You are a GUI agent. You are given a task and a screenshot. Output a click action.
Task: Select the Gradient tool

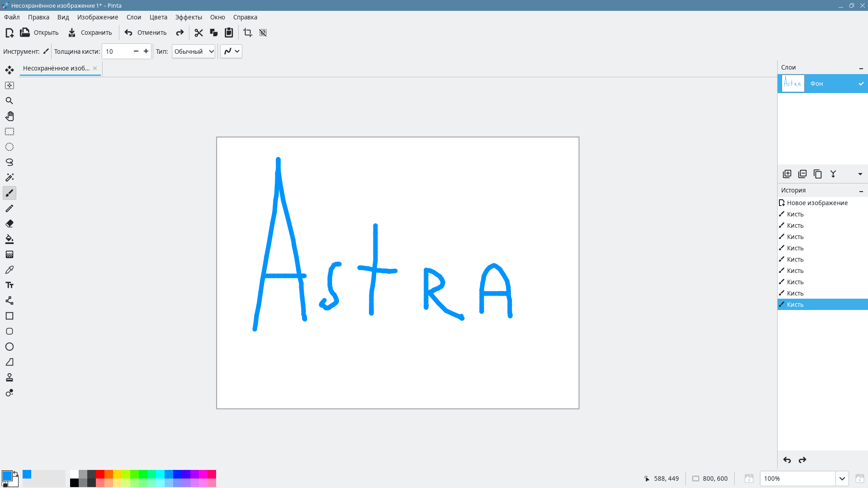coord(9,254)
